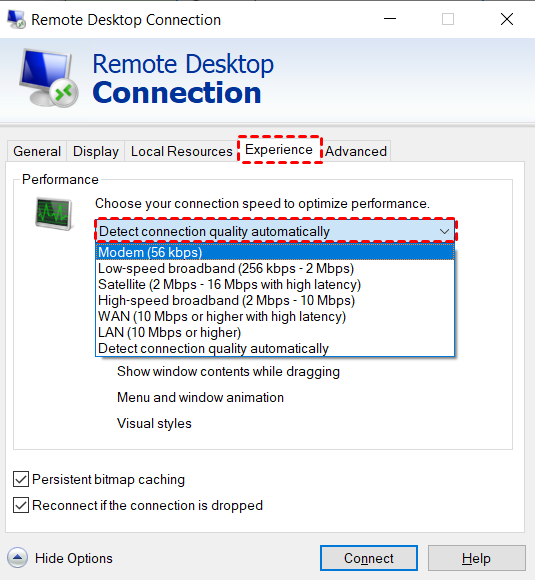Open the Advanced tab
Viewport: 535px width, 580px height.
356,151
